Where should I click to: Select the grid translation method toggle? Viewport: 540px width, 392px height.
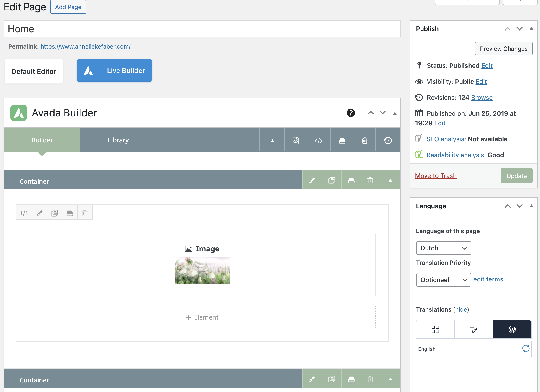click(x=435, y=329)
